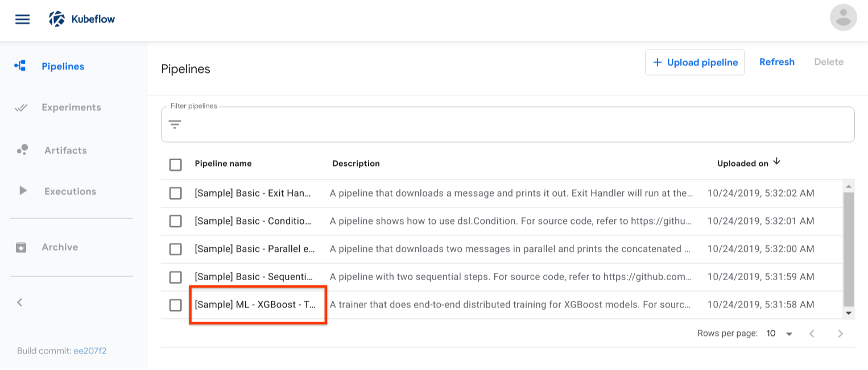This screenshot has height=370, width=868.
Task: Open the [Sample] Basic - Parallel pipeline
Action: click(x=255, y=249)
